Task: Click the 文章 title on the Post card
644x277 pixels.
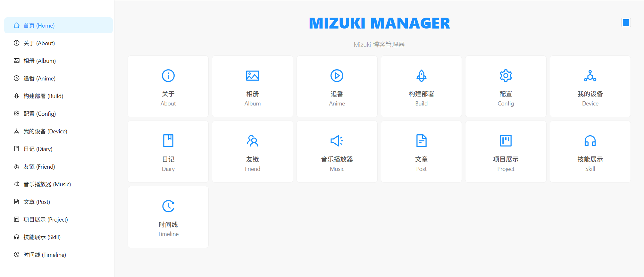Action: pos(421,159)
